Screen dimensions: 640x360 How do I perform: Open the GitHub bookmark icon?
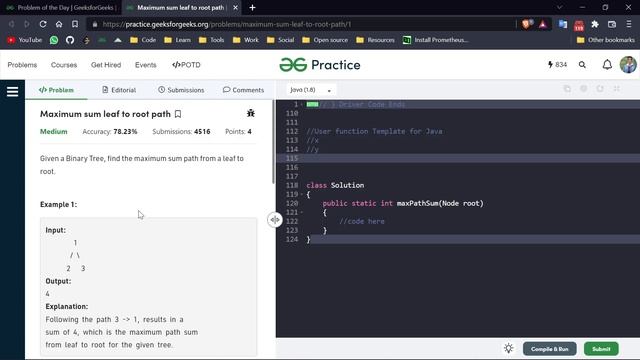click(x=70, y=40)
